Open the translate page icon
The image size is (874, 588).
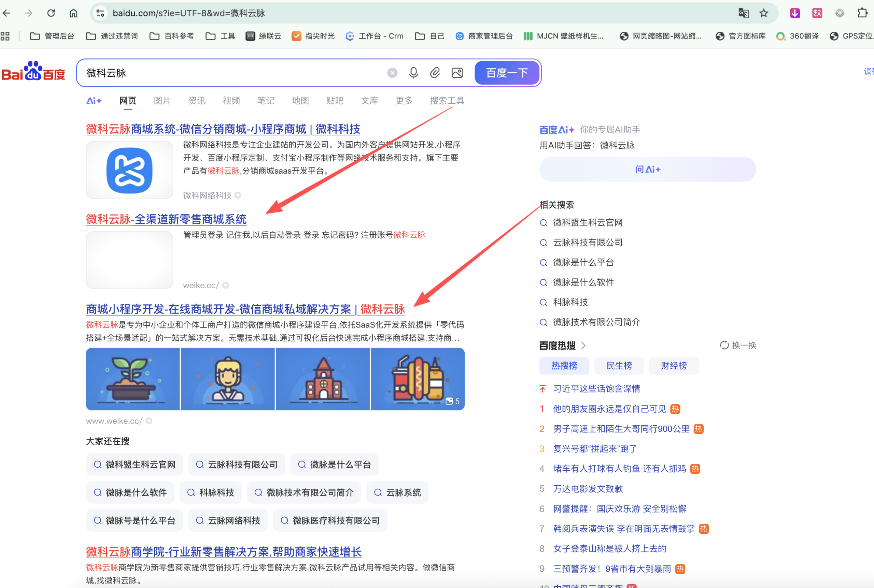pos(743,14)
